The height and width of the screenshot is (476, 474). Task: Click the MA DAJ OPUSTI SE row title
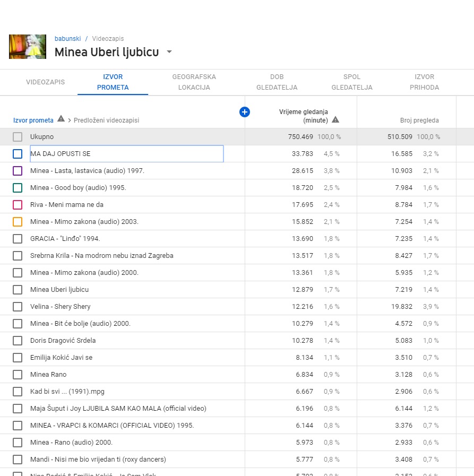click(61, 153)
